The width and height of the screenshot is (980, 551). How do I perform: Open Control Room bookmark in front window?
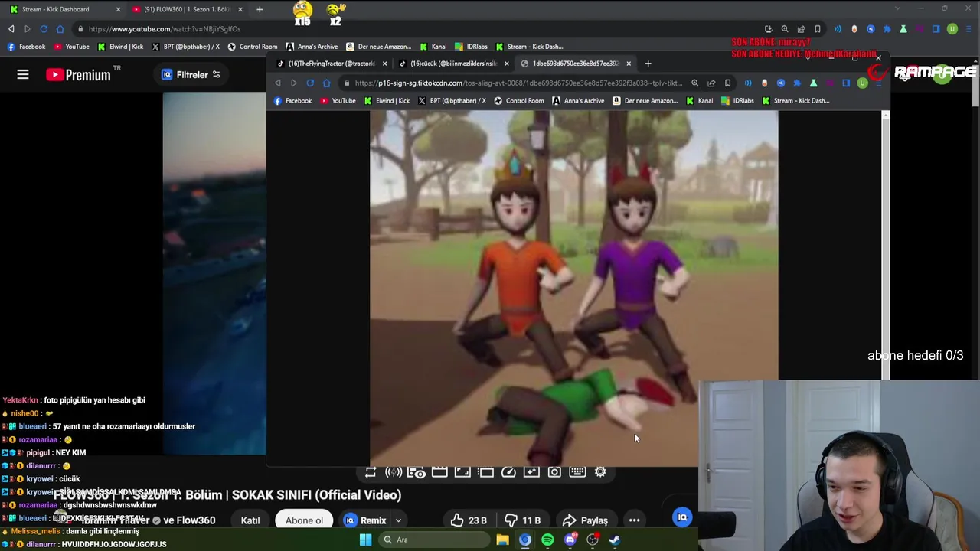coord(518,100)
